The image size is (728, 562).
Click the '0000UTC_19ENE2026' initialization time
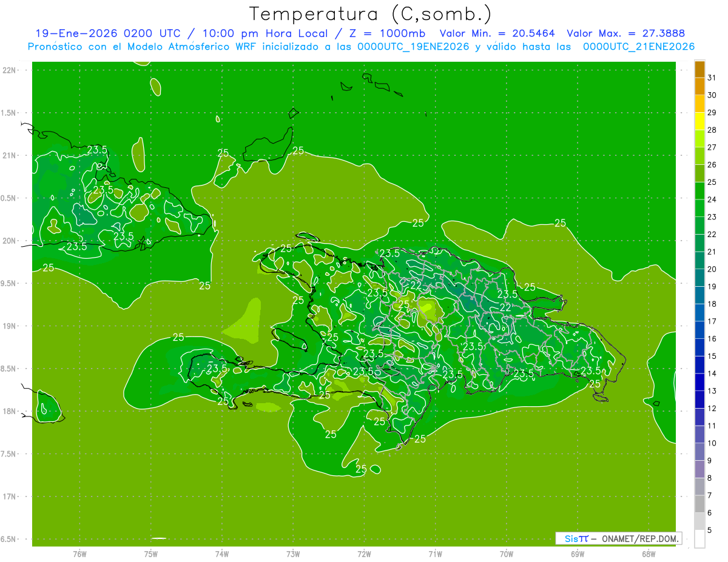click(x=413, y=47)
